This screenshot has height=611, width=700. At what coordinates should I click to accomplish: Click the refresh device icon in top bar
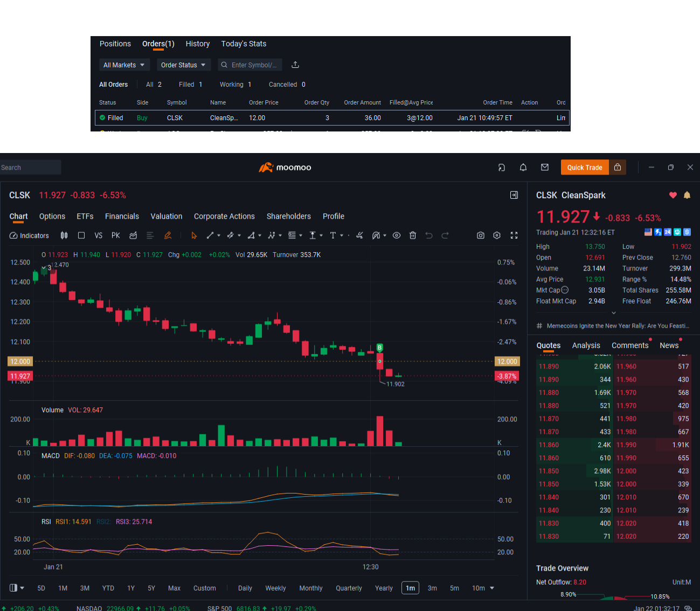coord(502,168)
